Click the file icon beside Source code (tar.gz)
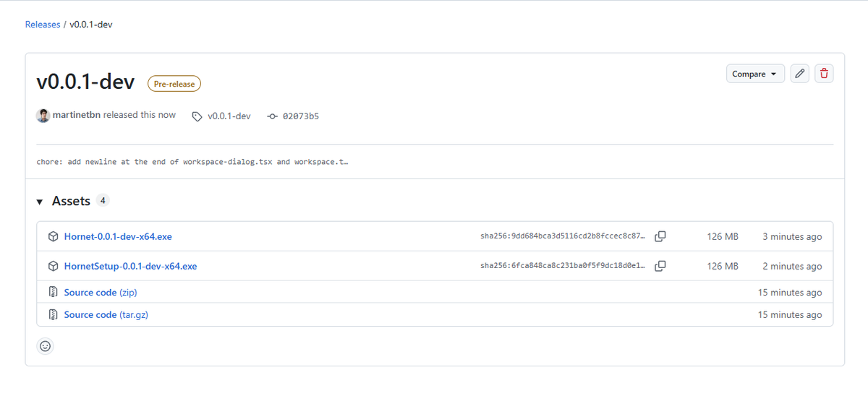Viewport: 868px width, 396px height. click(54, 314)
